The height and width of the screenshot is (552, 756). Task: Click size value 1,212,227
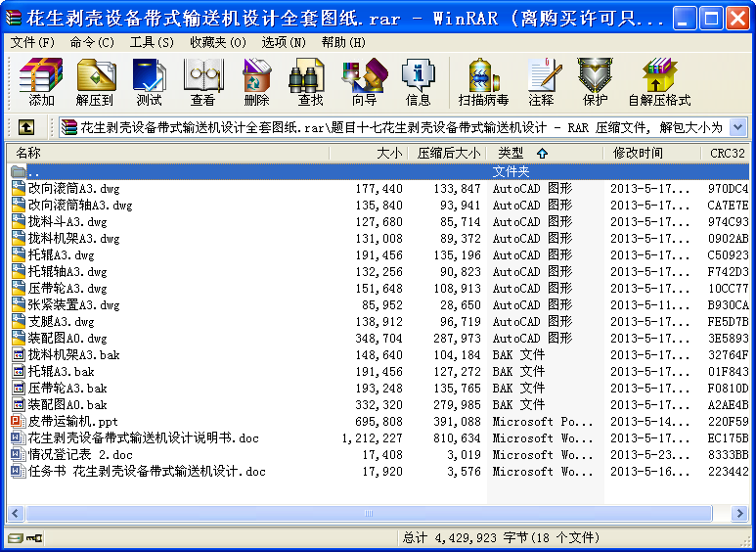click(373, 437)
